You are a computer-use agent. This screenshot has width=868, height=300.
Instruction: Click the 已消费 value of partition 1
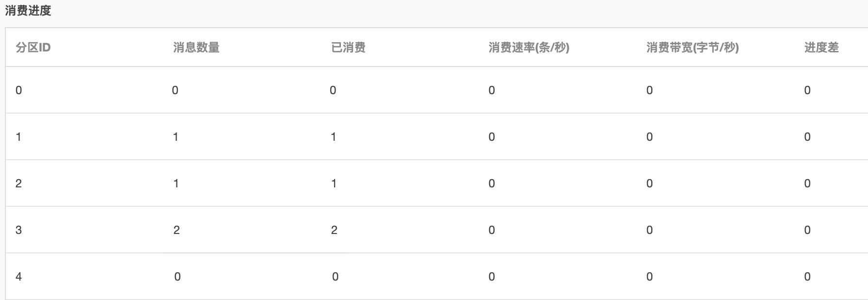[332, 137]
